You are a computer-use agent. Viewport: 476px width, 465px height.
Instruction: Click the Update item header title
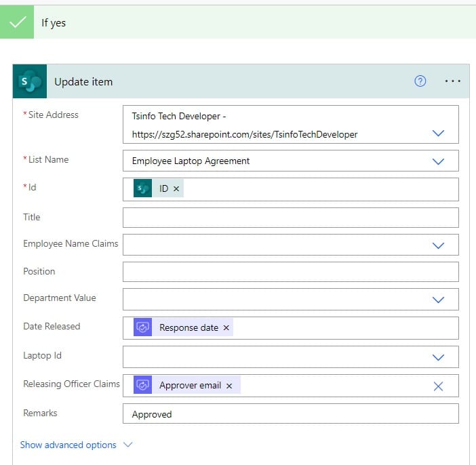click(x=83, y=81)
